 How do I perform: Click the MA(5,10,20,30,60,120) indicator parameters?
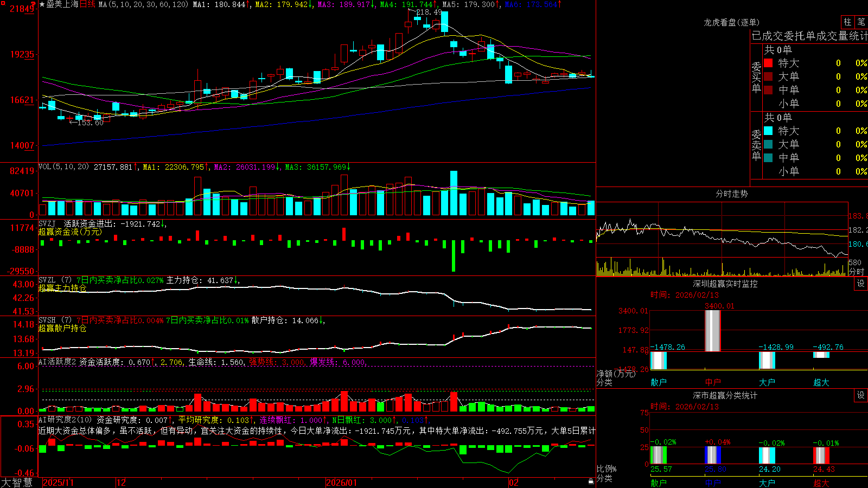point(143,4)
